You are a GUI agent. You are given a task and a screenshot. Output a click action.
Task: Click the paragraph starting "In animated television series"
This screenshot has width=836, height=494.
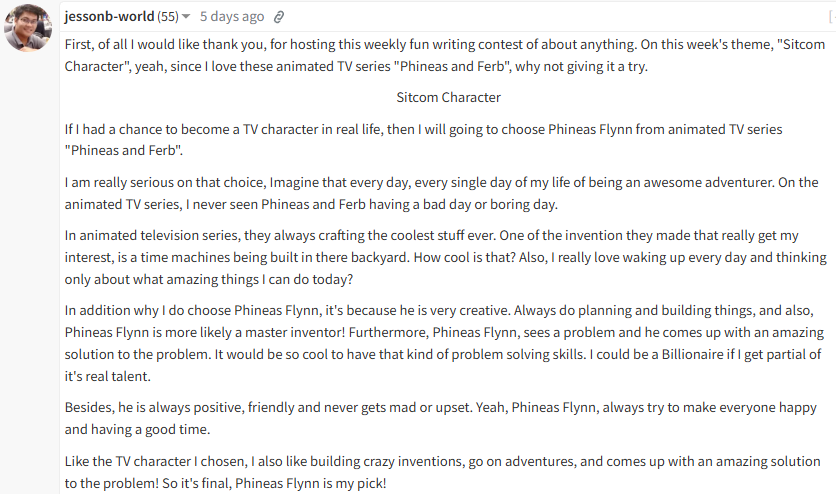pyautogui.click(x=446, y=257)
